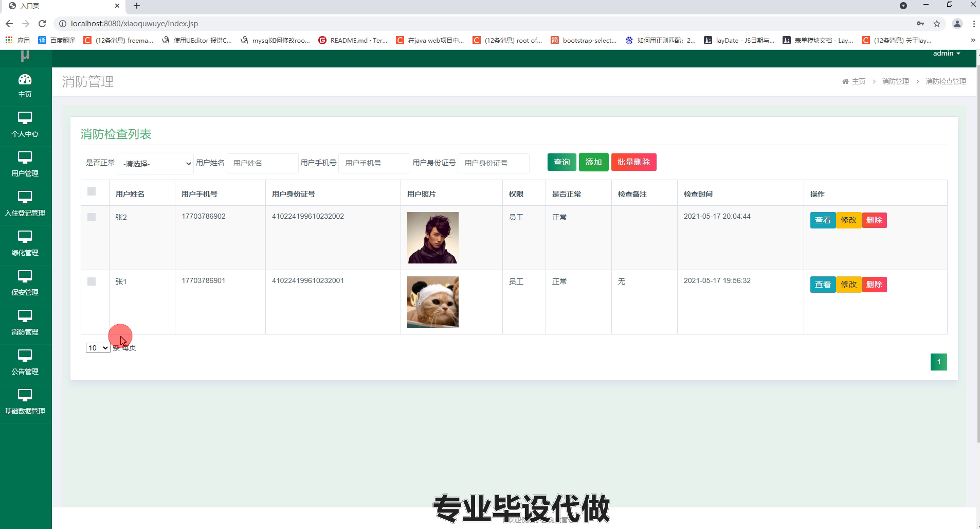Screen dimensions: 980x529
Task: Open new browser tab
Action: click(x=137, y=6)
